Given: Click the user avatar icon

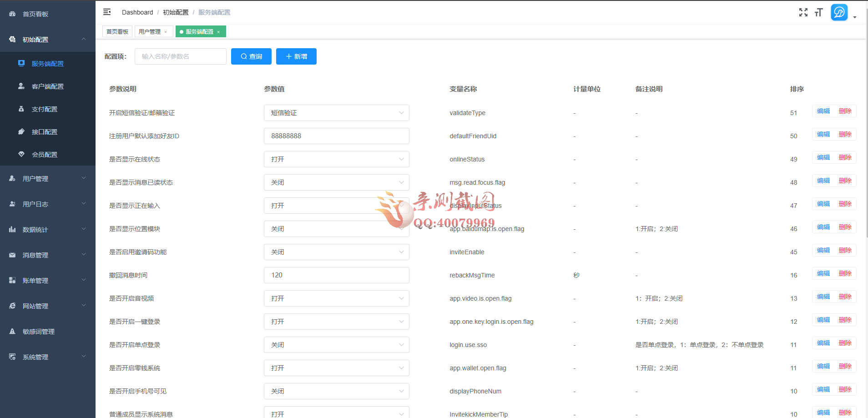Looking at the screenshot, I should pos(839,12).
